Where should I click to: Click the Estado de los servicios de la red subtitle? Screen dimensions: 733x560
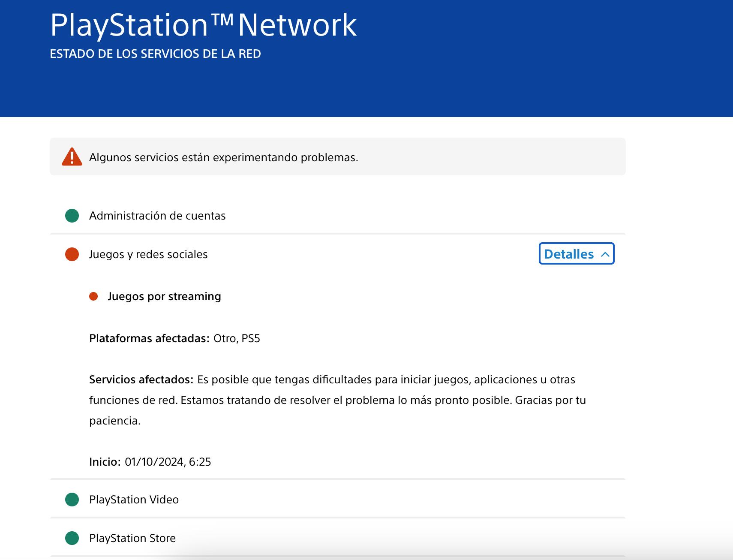(x=155, y=54)
